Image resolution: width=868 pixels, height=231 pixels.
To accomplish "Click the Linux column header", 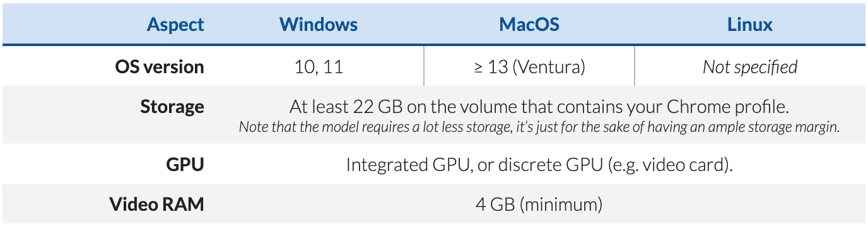I will click(750, 25).
